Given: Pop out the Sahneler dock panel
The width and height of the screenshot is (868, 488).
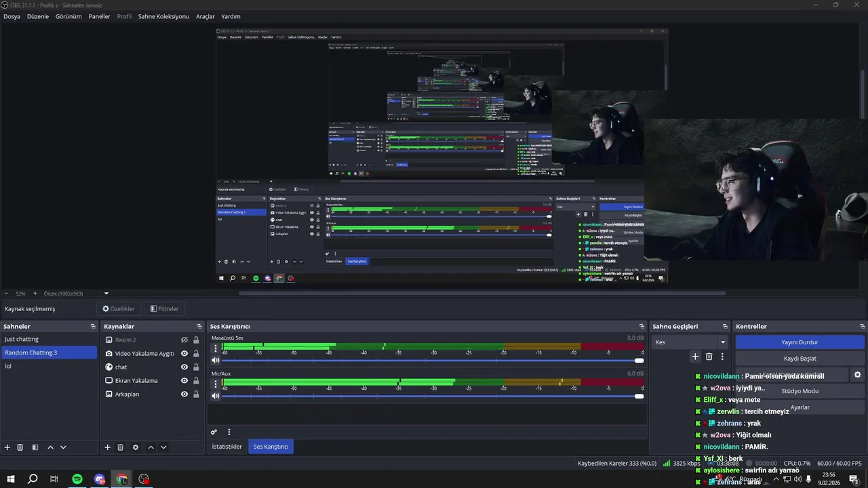Looking at the screenshot, I should pos(93,326).
